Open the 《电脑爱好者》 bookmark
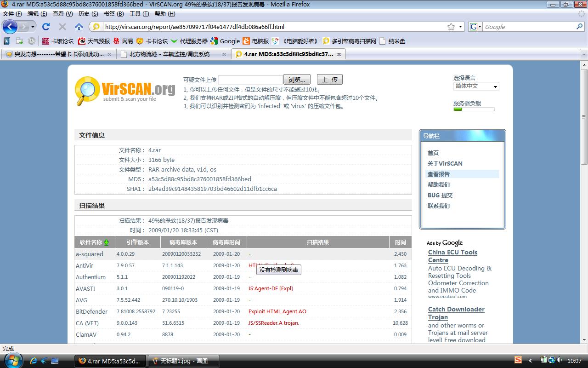This screenshot has height=368, width=588. pos(295,41)
